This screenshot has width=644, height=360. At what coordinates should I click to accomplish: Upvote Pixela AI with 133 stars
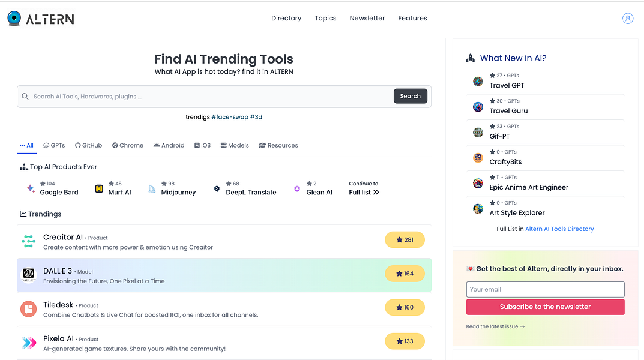405,341
